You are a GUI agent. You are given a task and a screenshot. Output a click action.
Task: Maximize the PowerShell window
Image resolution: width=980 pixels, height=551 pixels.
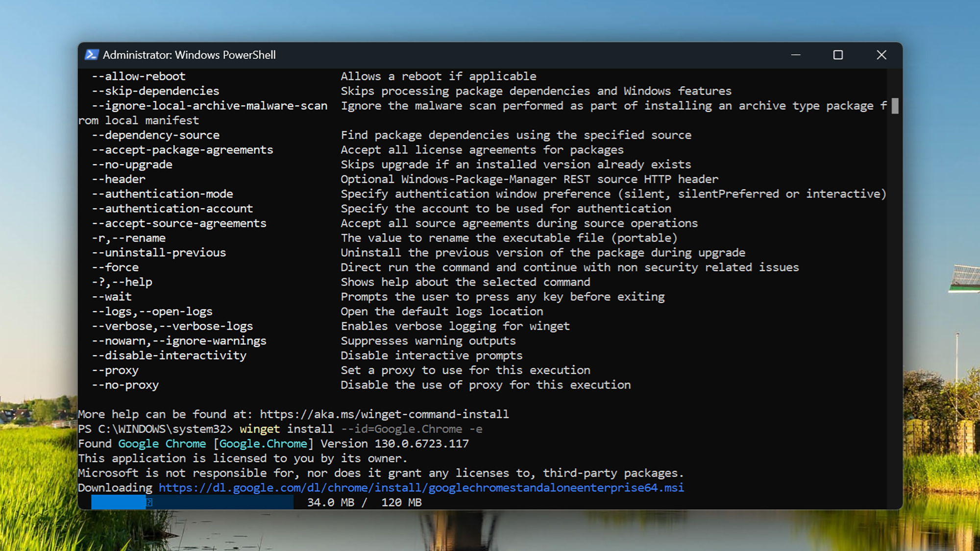838,55
